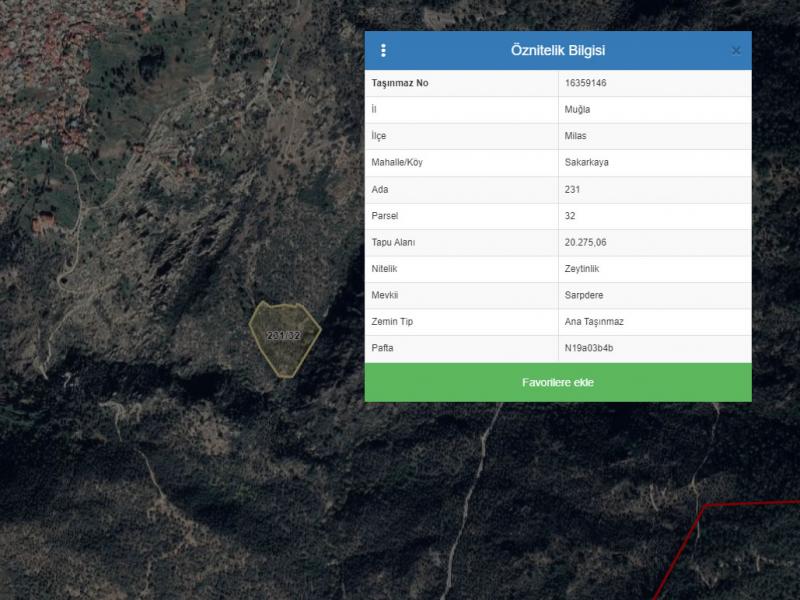Click the Zeytinlik attribute value
The width and height of the screenshot is (800, 600).
[583, 269]
